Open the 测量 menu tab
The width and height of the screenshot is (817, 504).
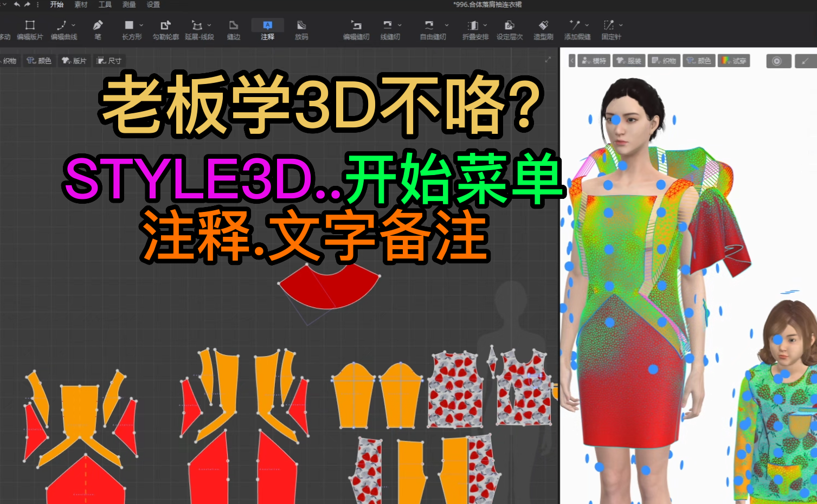tap(129, 4)
